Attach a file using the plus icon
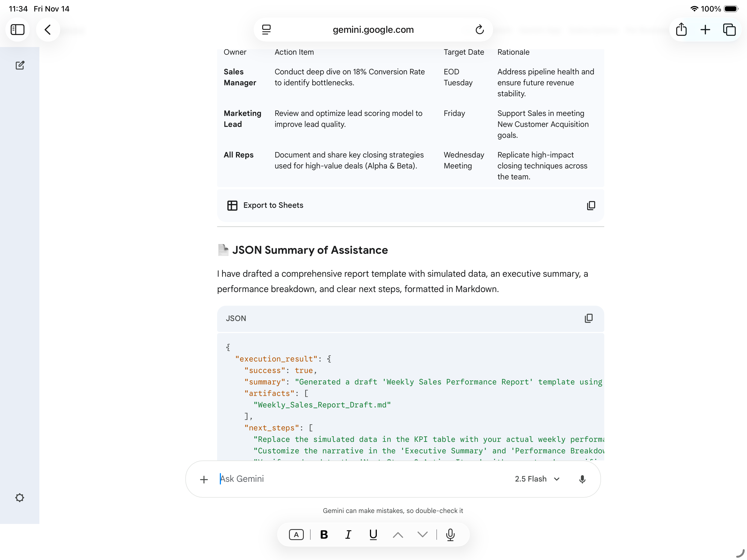This screenshot has height=560, width=747. coord(204,479)
